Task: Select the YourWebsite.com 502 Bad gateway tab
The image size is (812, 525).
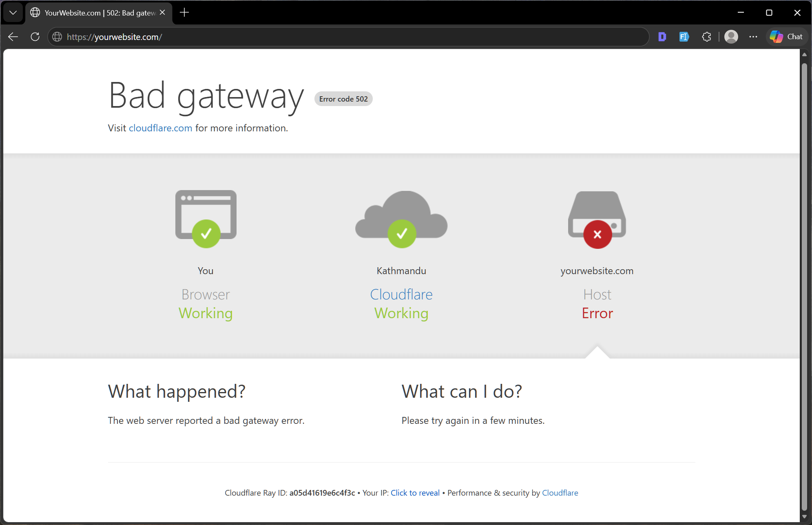Action: pos(99,13)
